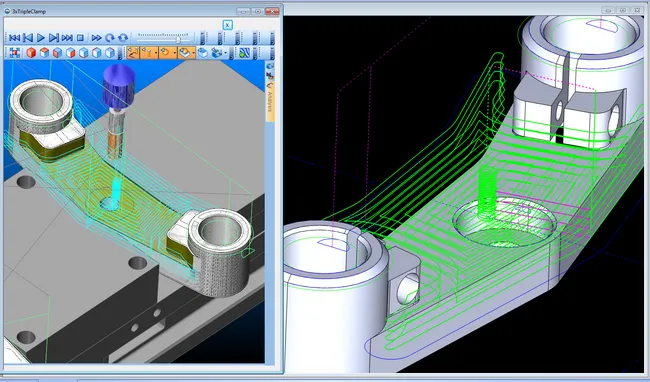Image resolution: width=650 pixels, height=382 pixels.
Task: Click the double-arrow refresh icon
Action: [x=123, y=38]
